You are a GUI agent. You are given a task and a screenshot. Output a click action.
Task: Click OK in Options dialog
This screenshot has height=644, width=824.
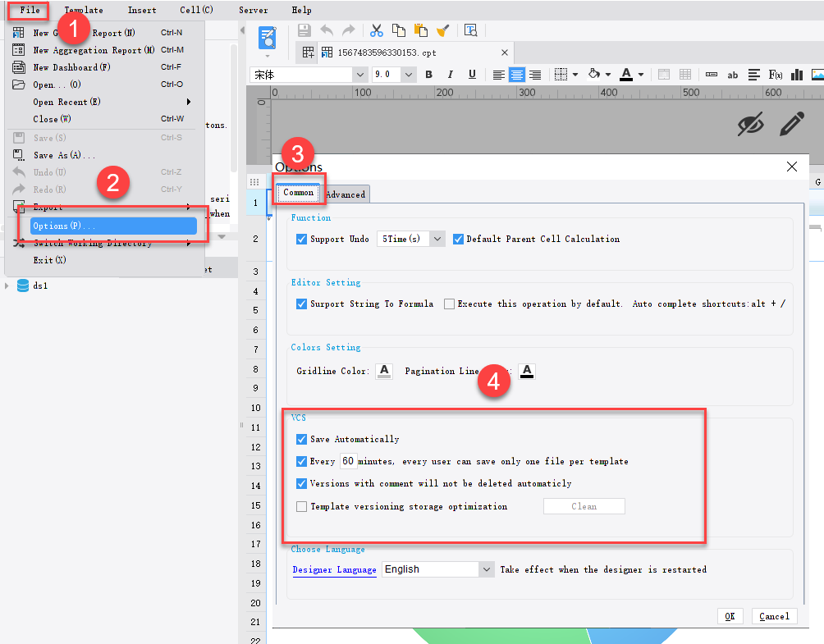(x=730, y=616)
